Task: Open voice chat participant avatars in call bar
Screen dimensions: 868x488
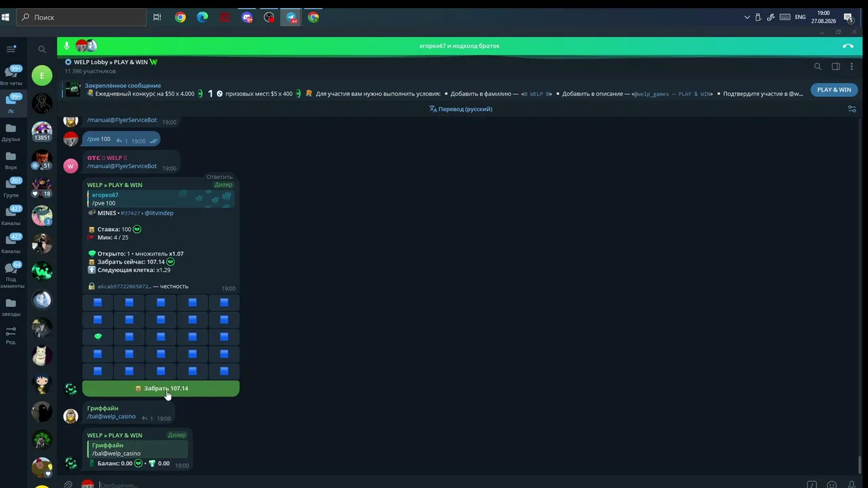Action: [x=86, y=45]
